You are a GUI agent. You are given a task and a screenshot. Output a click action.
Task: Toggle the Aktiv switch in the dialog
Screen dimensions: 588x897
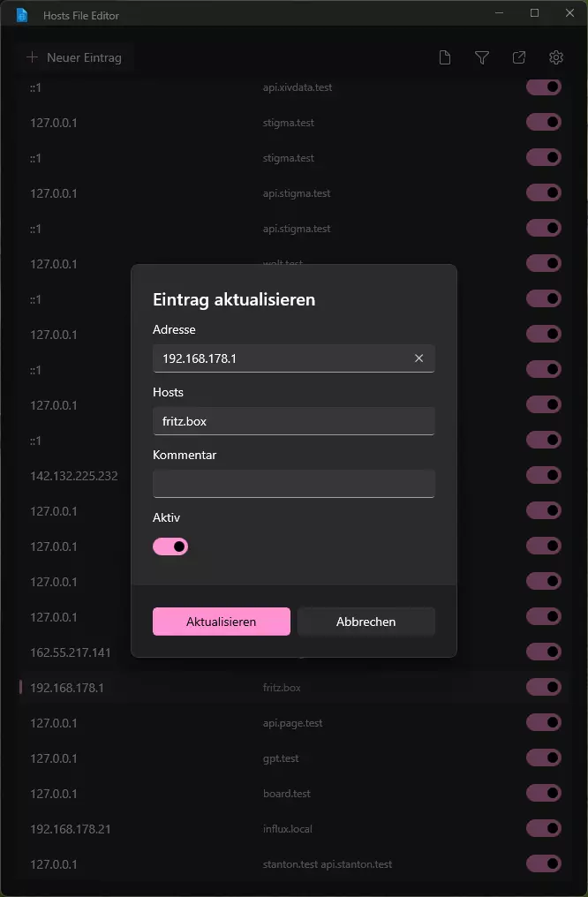tap(170, 546)
